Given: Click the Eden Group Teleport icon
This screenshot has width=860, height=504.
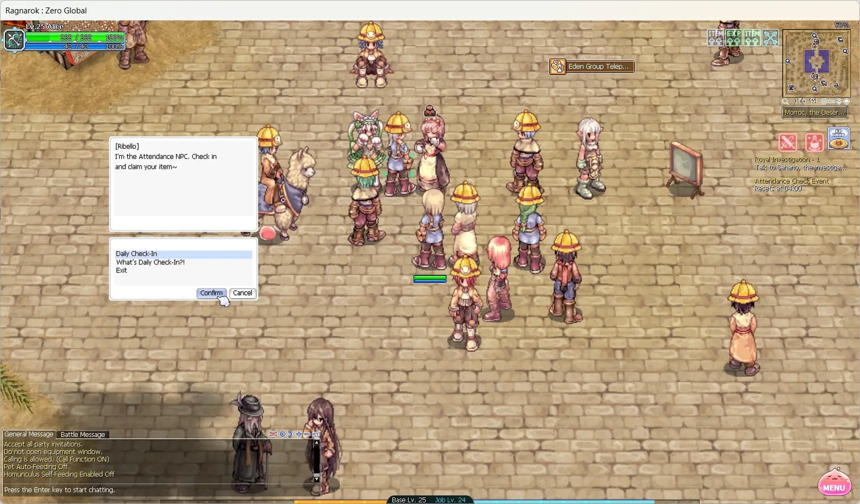Looking at the screenshot, I should (558, 67).
